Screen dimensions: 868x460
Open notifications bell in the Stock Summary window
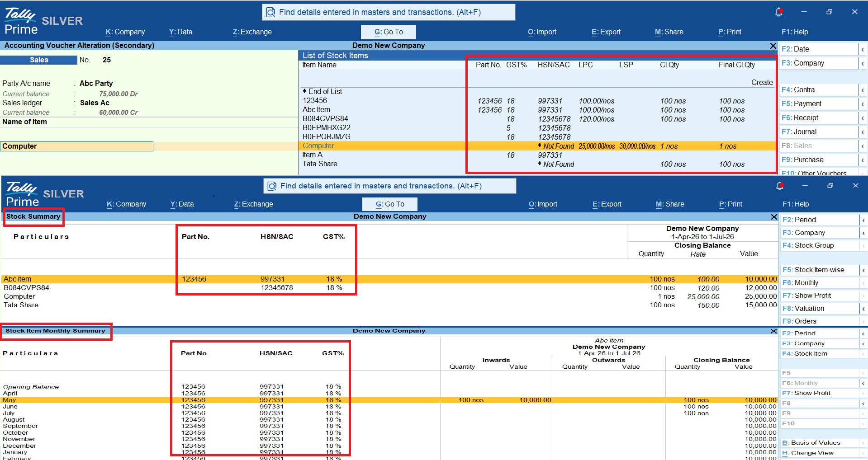(780, 186)
